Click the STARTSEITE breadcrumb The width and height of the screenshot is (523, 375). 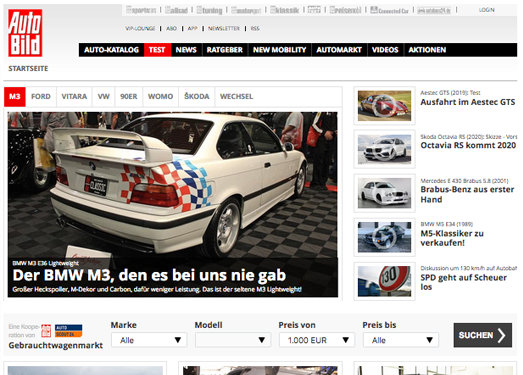click(x=28, y=68)
